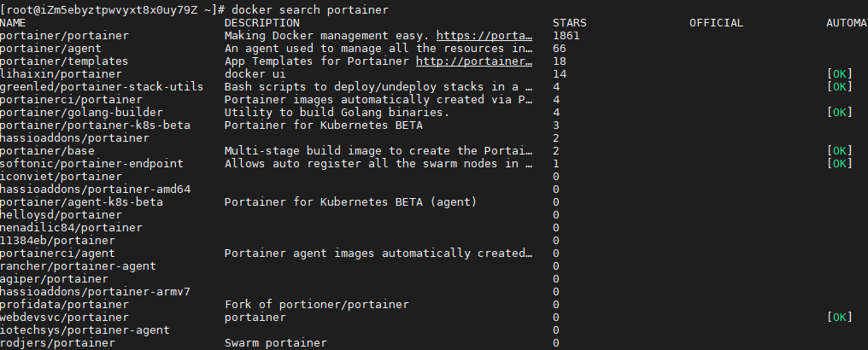This screenshot has width=868, height=350.
Task: Click portainer/golang-builder name
Action: click(x=81, y=112)
